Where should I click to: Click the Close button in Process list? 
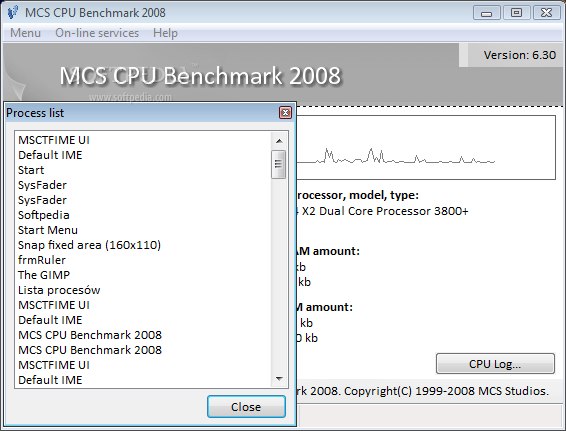246,407
